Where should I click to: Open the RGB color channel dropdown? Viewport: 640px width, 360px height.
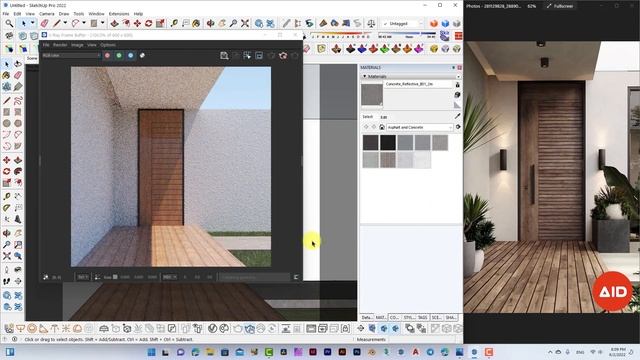(71, 56)
